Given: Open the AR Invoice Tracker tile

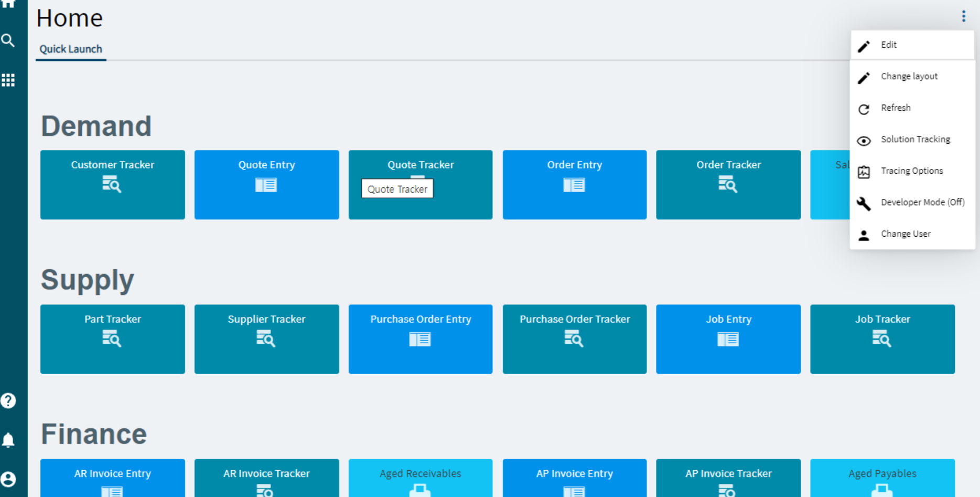Looking at the screenshot, I should (x=267, y=478).
